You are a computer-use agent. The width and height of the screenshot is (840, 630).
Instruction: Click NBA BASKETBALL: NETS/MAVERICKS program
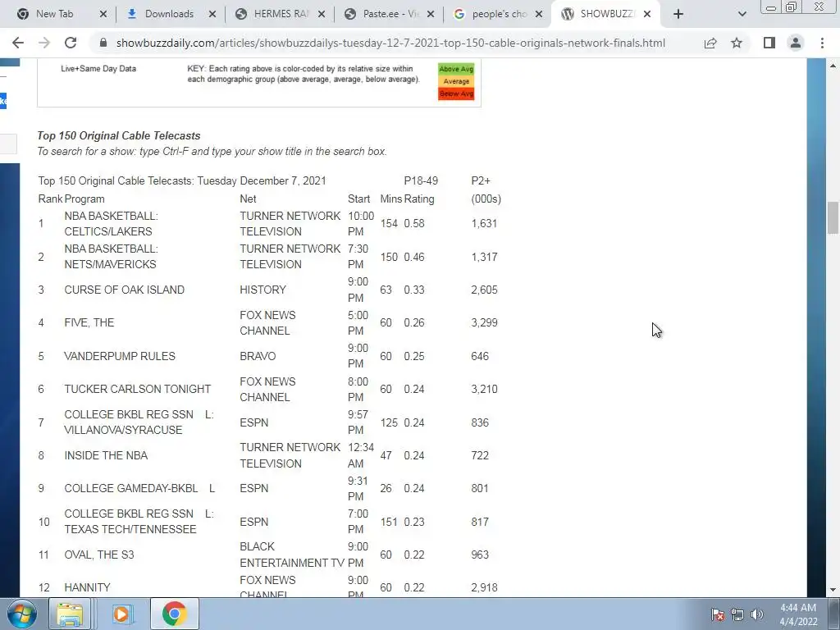111,257
